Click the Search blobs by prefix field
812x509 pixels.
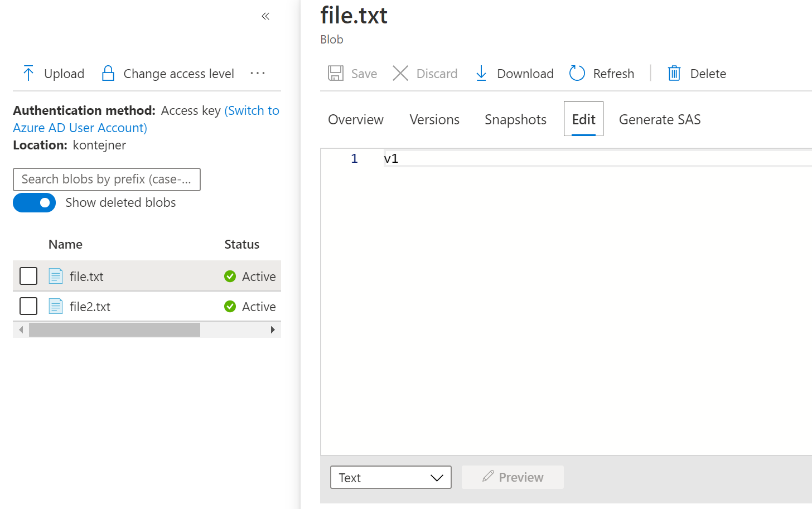click(107, 180)
